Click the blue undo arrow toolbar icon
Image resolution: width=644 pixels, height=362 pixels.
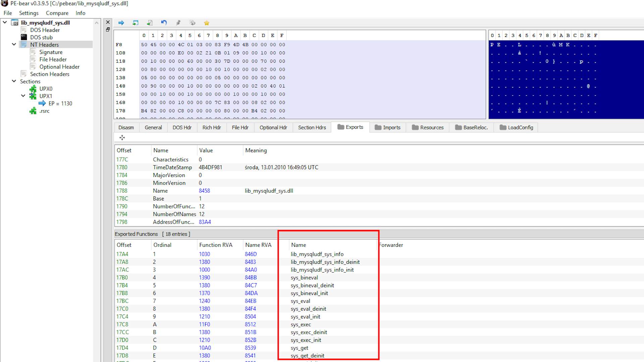tap(164, 23)
